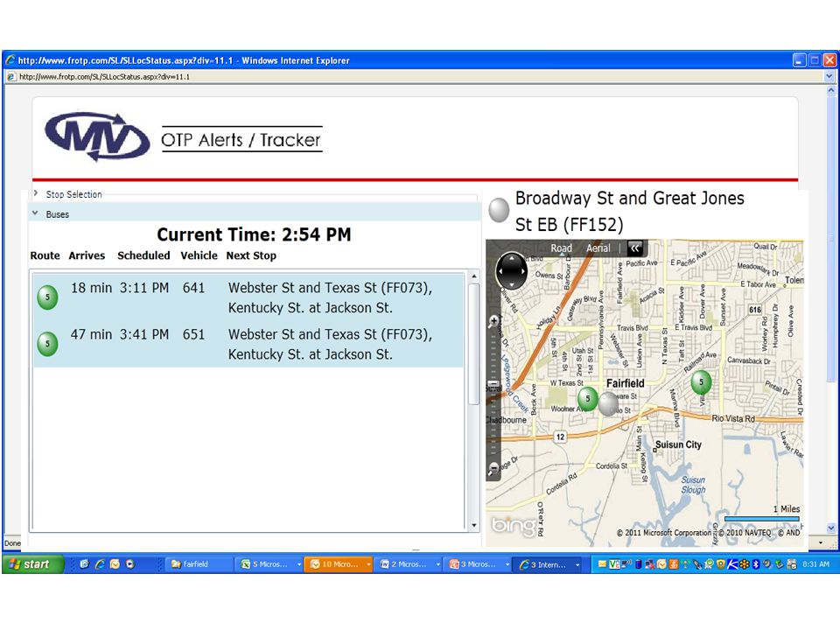Viewport: 840px width, 630px height.
Task: Open the Windows Start menu
Action: (32, 564)
